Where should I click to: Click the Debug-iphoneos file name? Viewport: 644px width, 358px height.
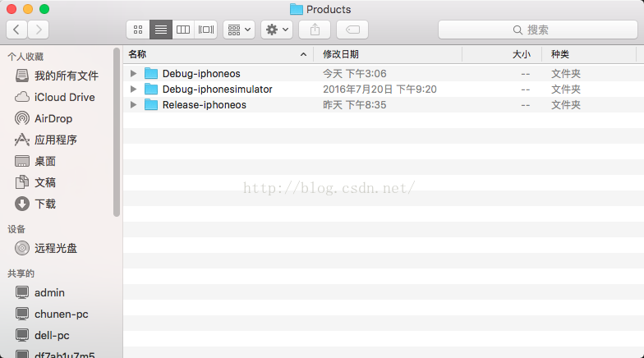[x=201, y=74]
